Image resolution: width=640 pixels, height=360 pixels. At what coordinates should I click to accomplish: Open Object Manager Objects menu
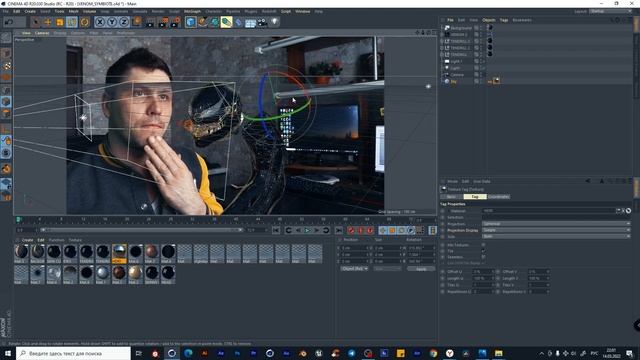[x=489, y=20]
